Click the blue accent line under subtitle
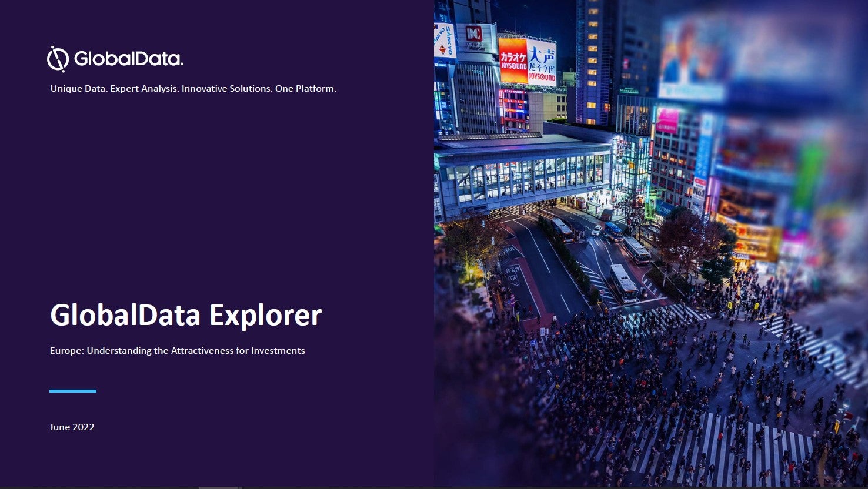The width and height of the screenshot is (868, 489). tap(73, 391)
